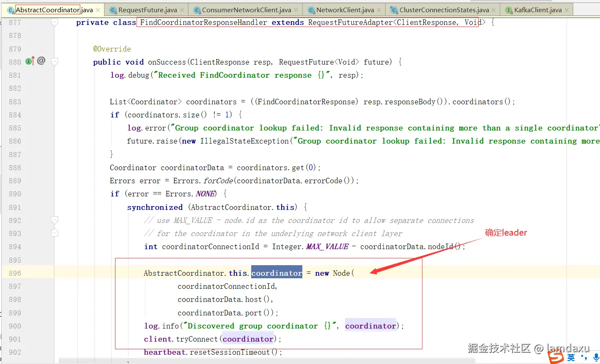Click the implements-method gutter icon on line 880
This screenshot has height=364, width=600.
[30, 61]
